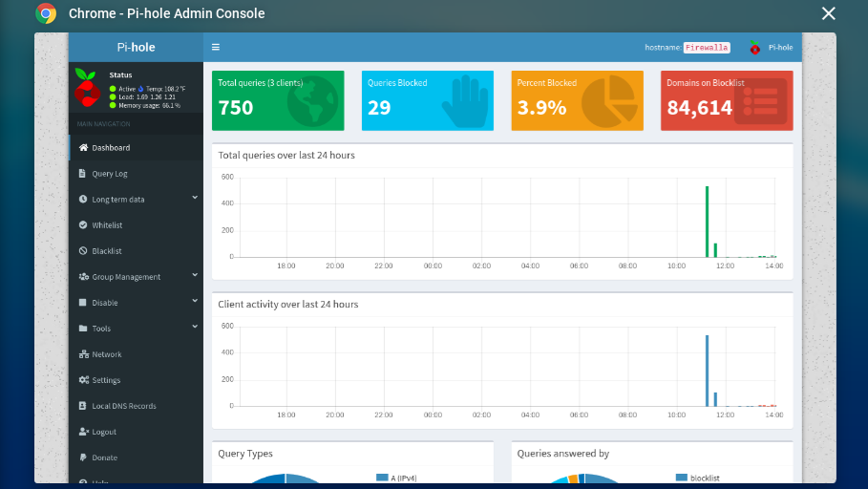
Task: Click the hamburger menu toggle icon
Action: pyautogui.click(x=216, y=47)
